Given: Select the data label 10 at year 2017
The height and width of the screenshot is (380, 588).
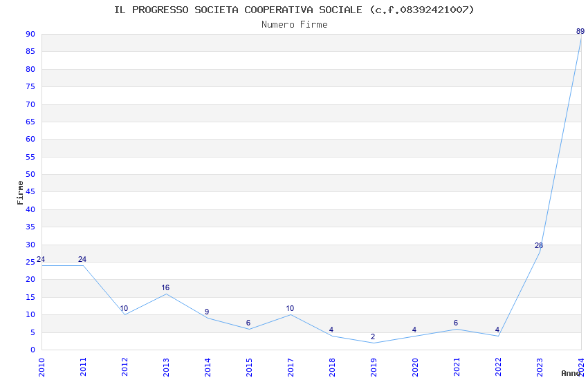Looking at the screenshot, I should [x=290, y=309].
